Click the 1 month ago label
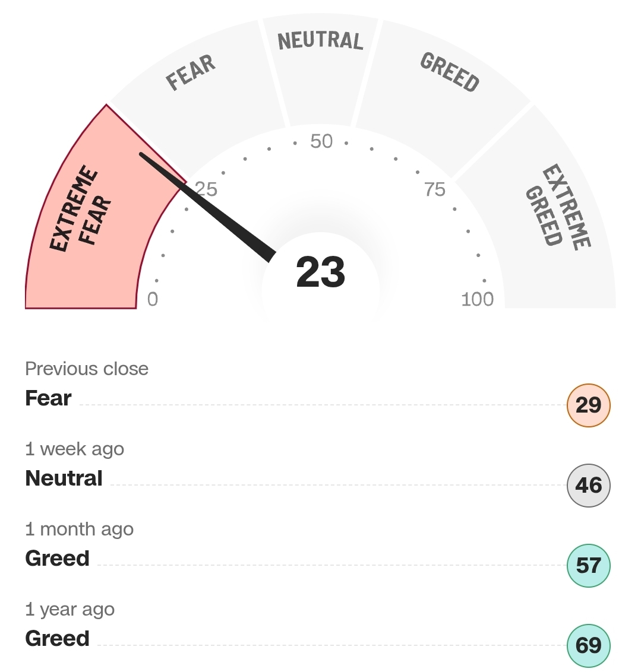The height and width of the screenshot is (672, 641). 79,529
